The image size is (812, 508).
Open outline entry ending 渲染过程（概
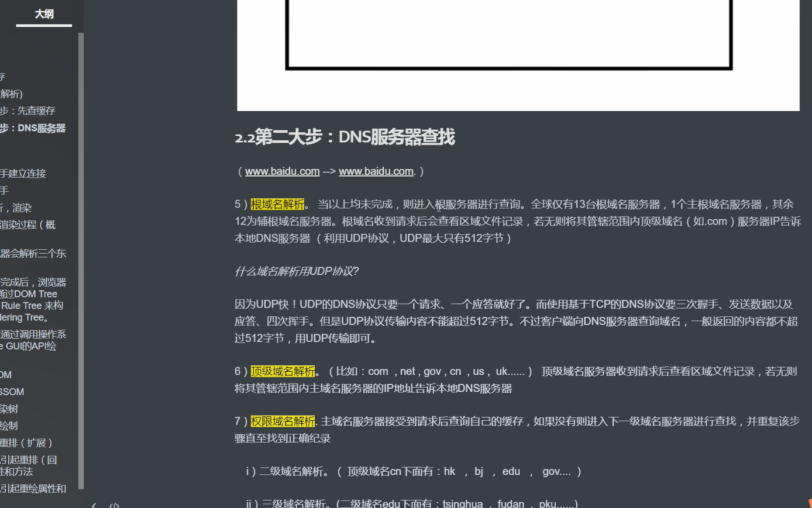pyautogui.click(x=27, y=224)
